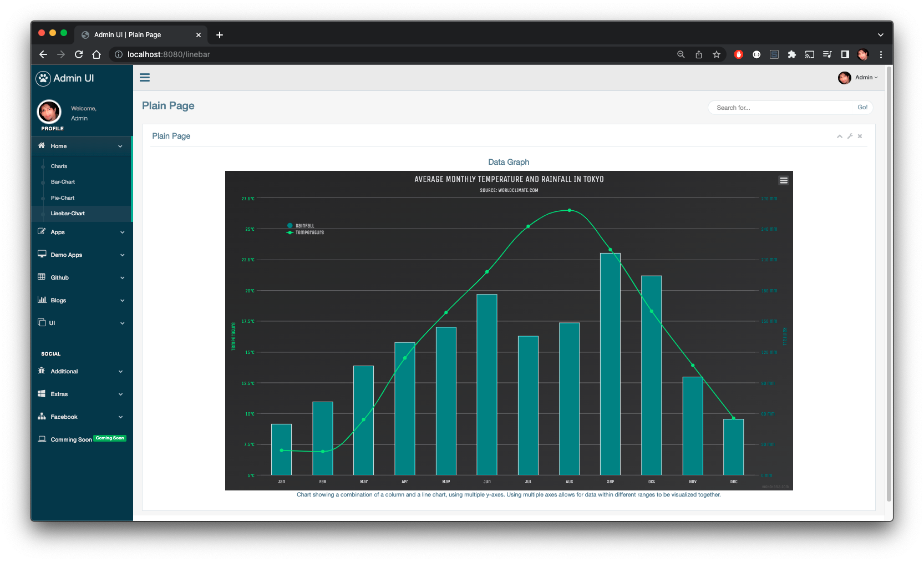The image size is (924, 562).
Task: Close the Plain Page panel
Action: [860, 136]
